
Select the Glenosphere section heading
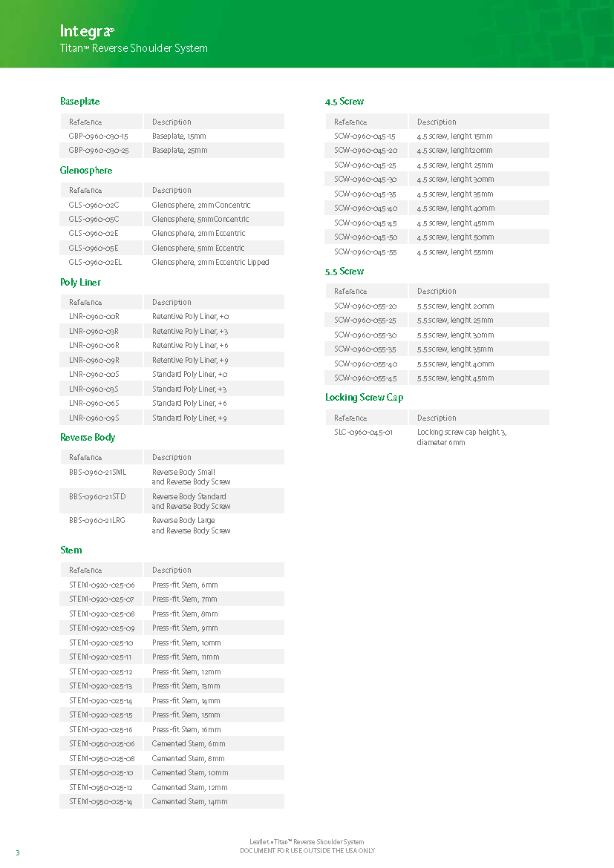click(x=86, y=171)
